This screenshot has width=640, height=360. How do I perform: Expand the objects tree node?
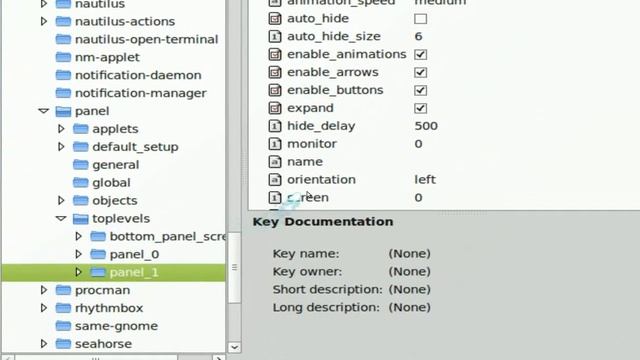point(61,200)
